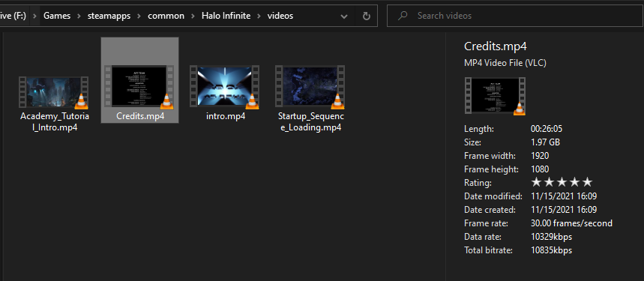Open the address bar history dropdown
Screen dimensions: 644x281
[x=344, y=16]
